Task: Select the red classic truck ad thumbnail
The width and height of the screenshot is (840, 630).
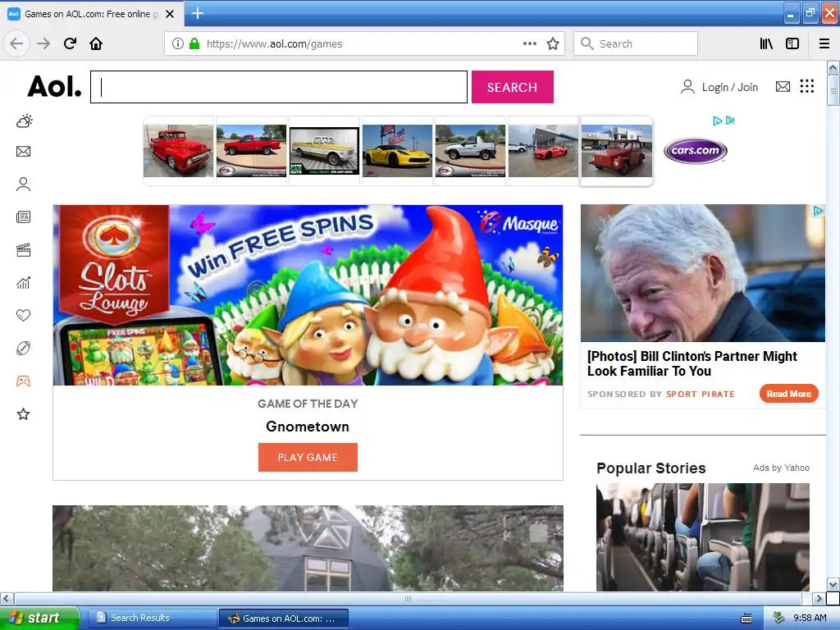Action: [x=178, y=151]
